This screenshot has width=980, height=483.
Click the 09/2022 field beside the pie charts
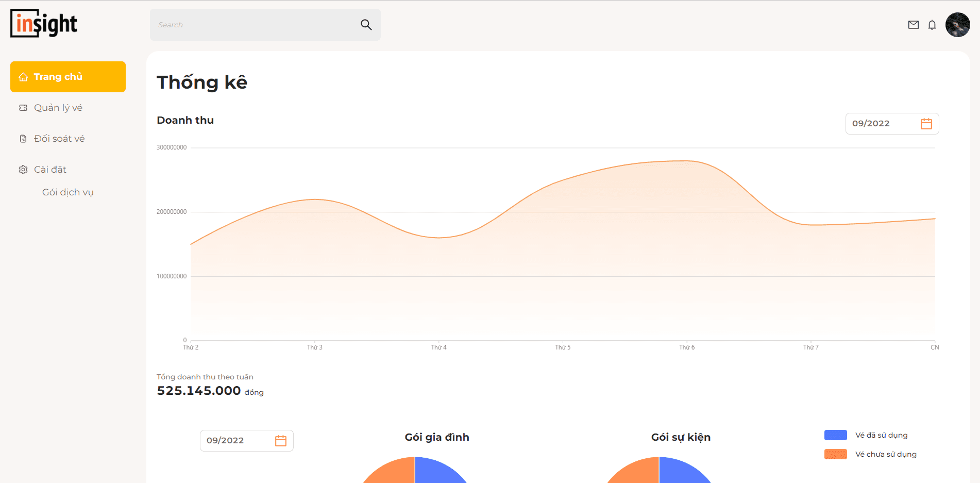[x=247, y=441]
